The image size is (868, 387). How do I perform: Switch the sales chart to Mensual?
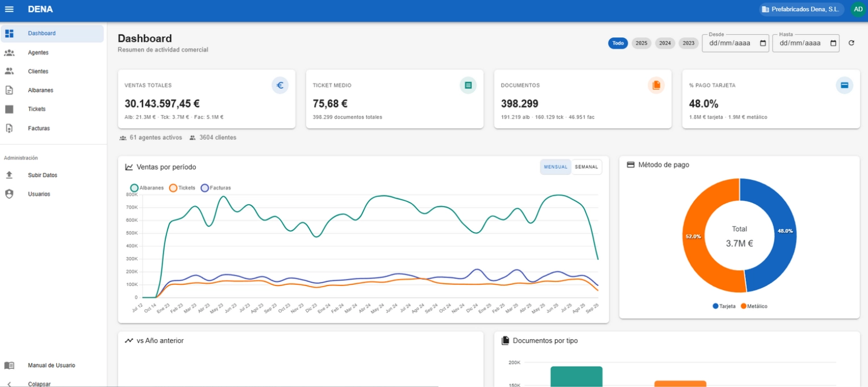556,167
